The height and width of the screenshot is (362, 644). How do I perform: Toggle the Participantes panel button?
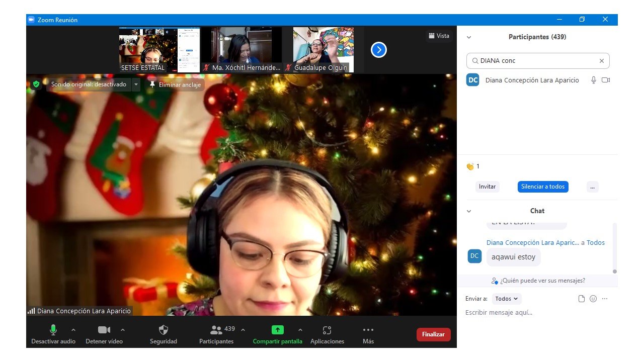[216, 330]
